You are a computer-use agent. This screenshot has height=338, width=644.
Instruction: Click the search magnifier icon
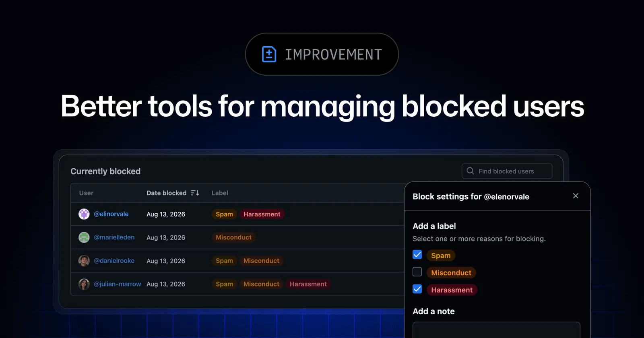point(470,171)
